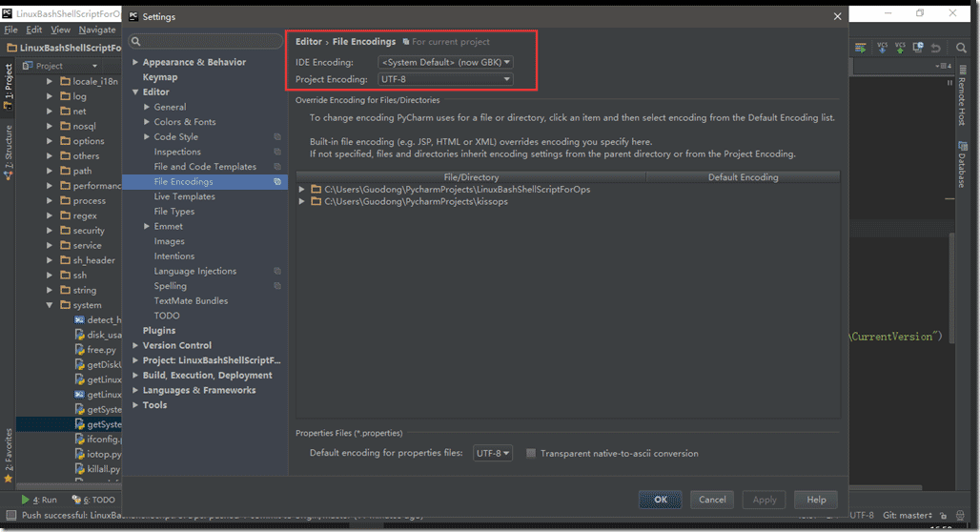980x532 pixels.
Task: Expand the LinuxBashShellScriptForOps directory row
Action: 302,189
